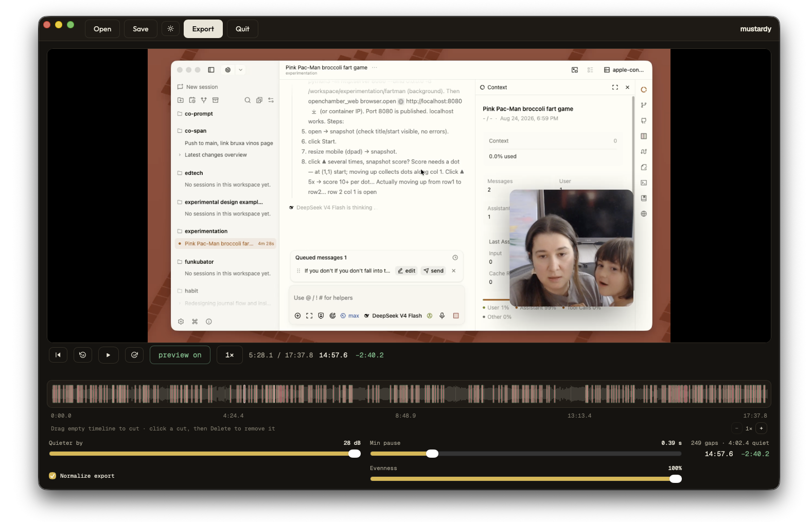
Task: Jump playback to the start
Action: 58,355
